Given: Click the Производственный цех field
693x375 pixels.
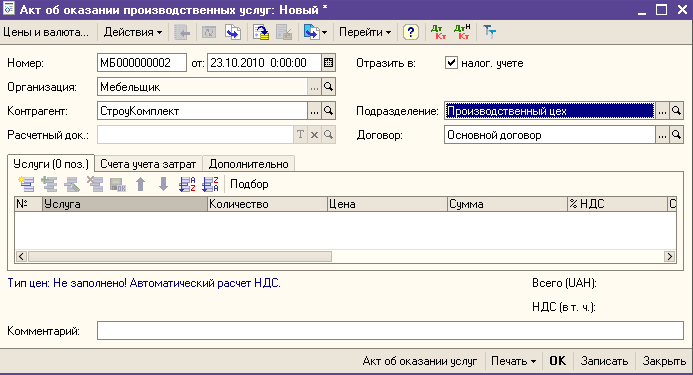Looking at the screenshot, I should tap(550, 111).
